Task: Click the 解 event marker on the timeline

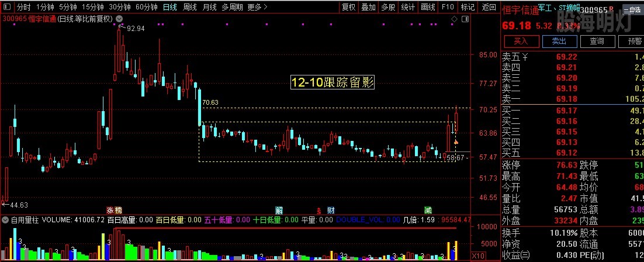Action: (x=279, y=210)
